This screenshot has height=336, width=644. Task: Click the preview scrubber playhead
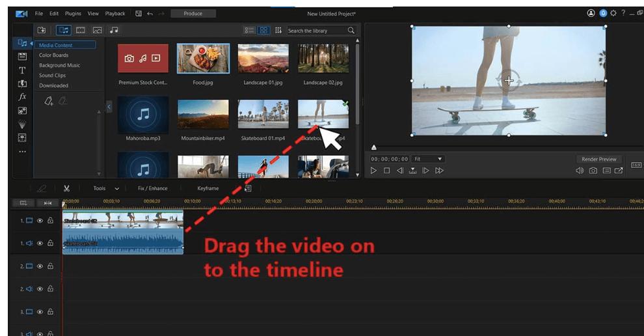[x=374, y=147]
